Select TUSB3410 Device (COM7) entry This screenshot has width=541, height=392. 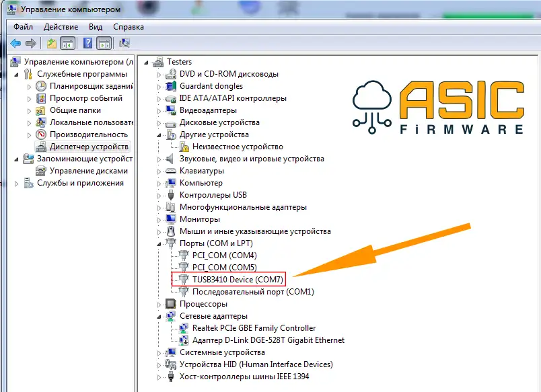tap(238, 280)
